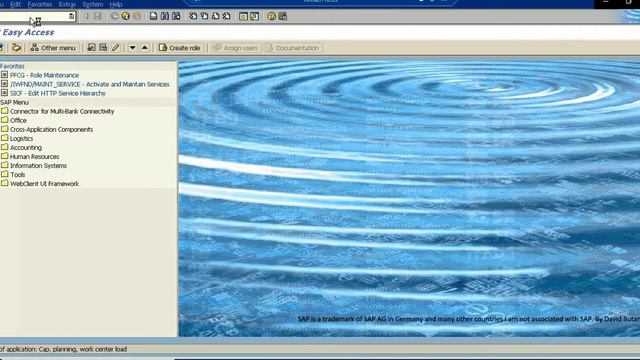Expand the Tools folder
Viewport: 640px width, 360px height.
pos(18,174)
